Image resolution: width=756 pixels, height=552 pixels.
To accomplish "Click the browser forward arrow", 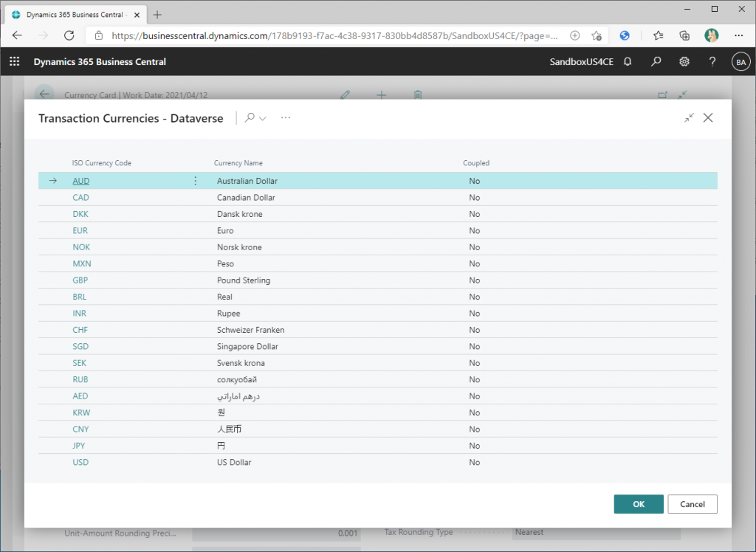I will click(44, 35).
